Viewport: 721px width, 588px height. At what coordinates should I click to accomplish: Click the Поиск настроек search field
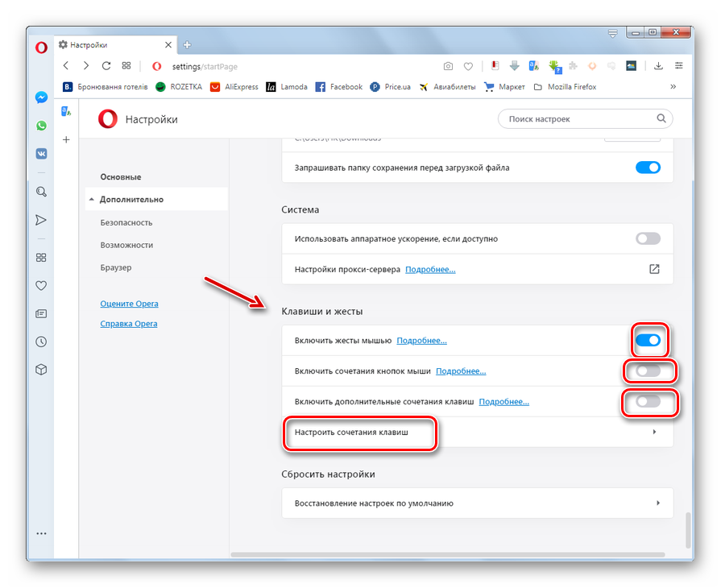(x=586, y=118)
